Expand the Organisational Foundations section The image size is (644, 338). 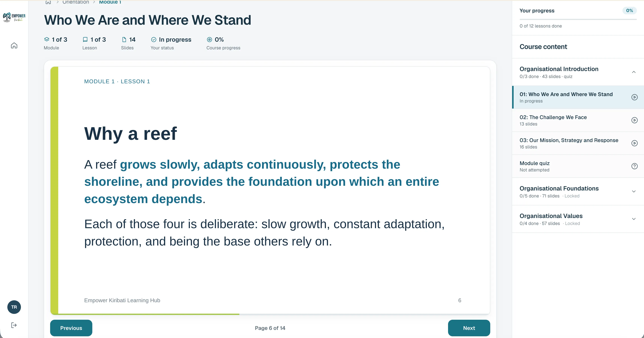pyautogui.click(x=634, y=191)
